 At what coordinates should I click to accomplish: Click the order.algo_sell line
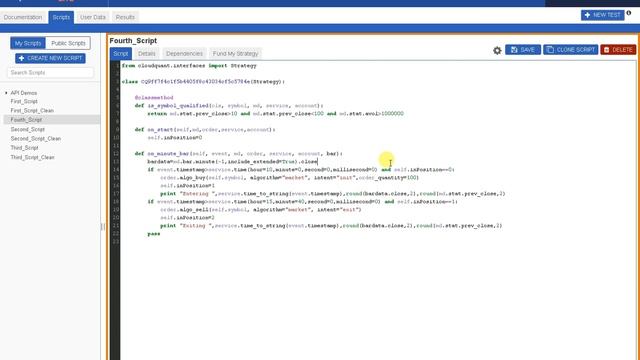[261, 210]
